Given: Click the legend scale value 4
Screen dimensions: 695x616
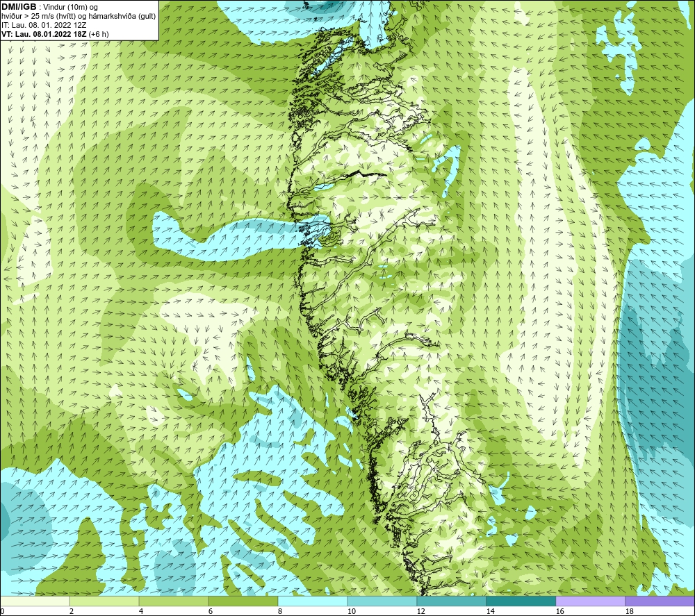Looking at the screenshot, I should click(141, 612).
